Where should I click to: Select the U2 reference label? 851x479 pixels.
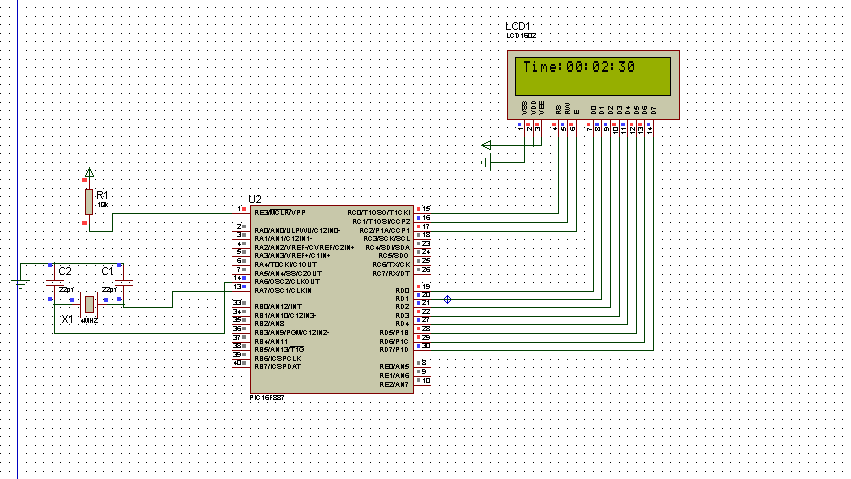click(x=255, y=199)
